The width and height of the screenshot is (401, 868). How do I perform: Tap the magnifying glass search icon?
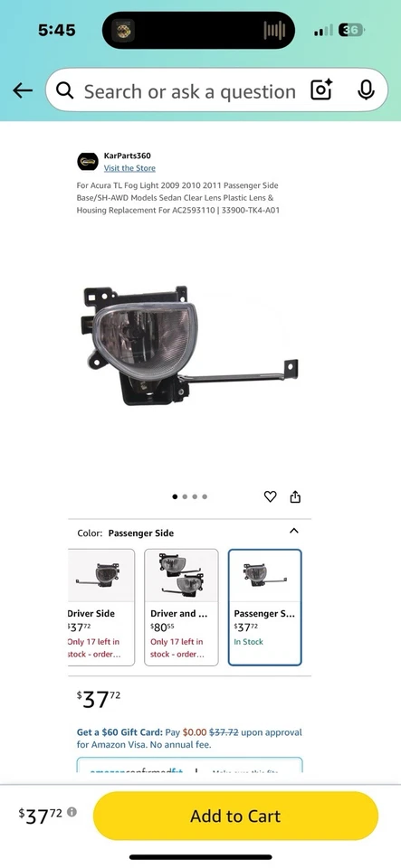point(65,90)
